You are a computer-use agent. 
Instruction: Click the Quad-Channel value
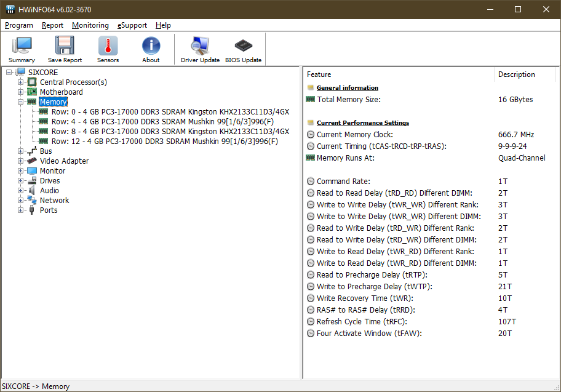coord(522,158)
